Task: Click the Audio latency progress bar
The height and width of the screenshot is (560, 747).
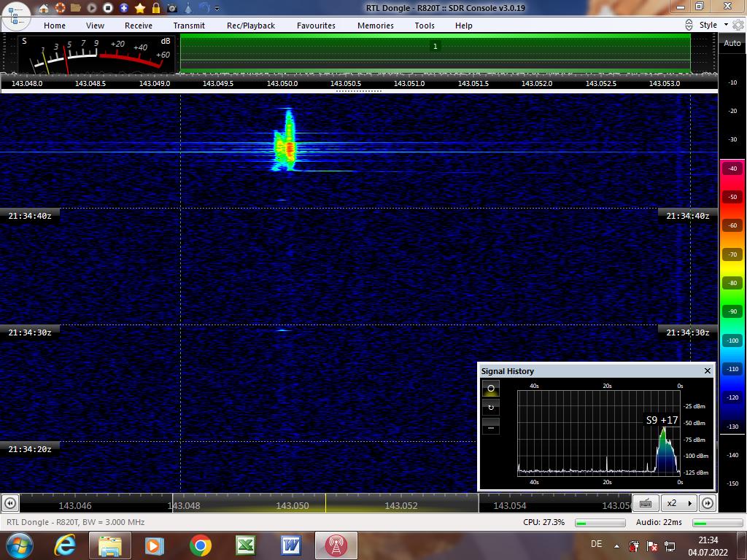Action: pyautogui.click(x=718, y=523)
